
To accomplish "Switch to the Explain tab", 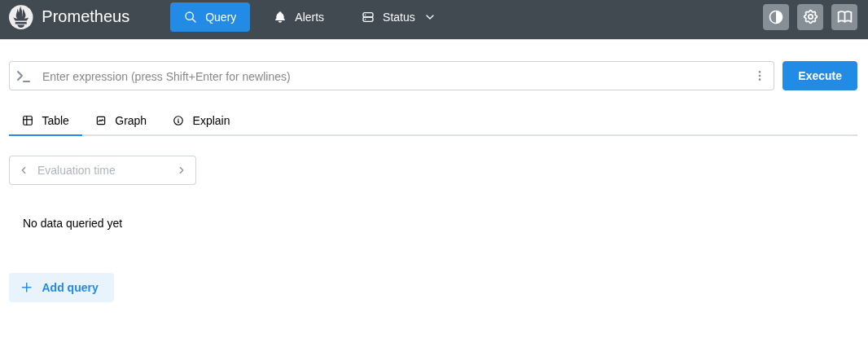I will (201, 121).
